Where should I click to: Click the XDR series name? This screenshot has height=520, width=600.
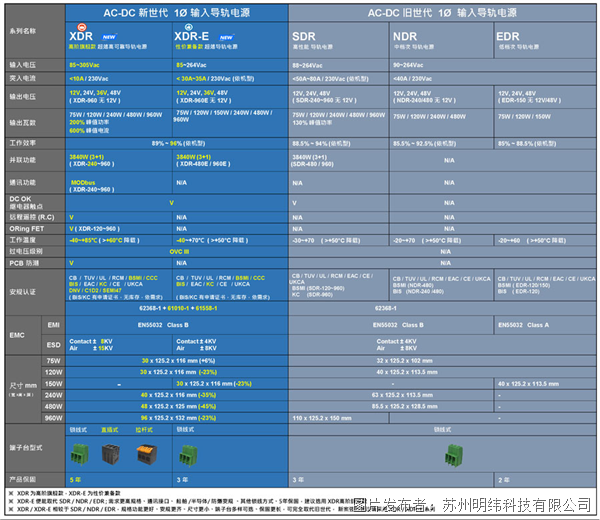coord(81,36)
